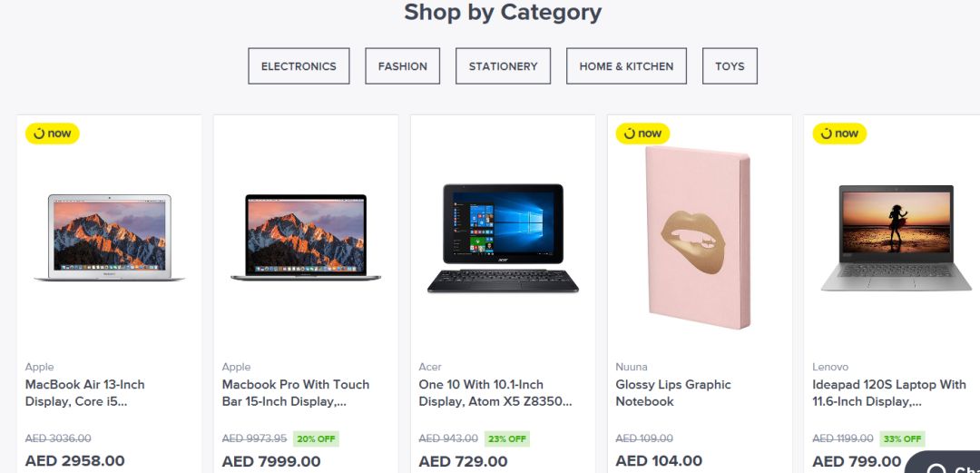Click the 'MacBook Air 13-Inch Display' title
The image size is (980, 473).
click(85, 393)
